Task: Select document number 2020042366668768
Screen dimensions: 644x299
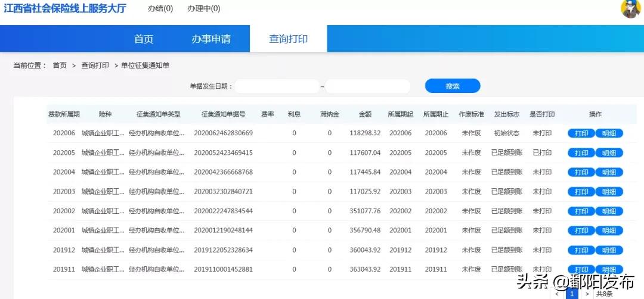Action: pos(223,172)
